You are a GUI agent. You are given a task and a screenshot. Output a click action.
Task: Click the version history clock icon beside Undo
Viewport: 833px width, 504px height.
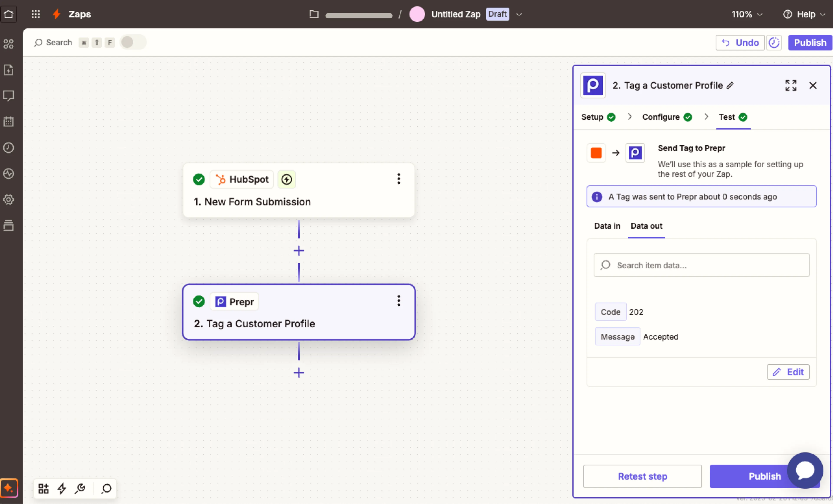point(774,42)
